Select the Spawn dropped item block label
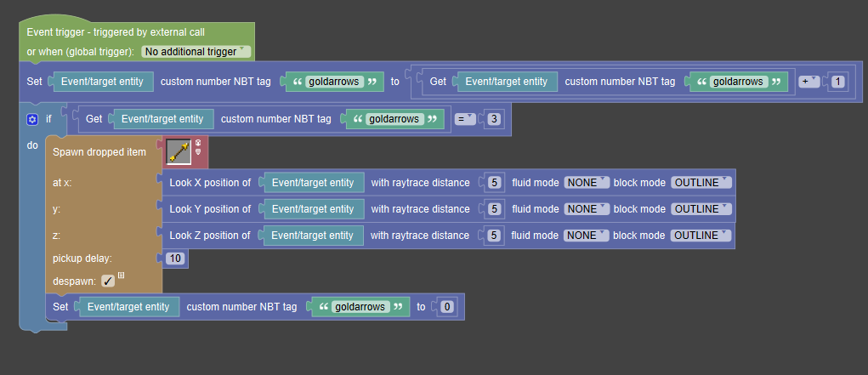The height and width of the screenshot is (375, 868). point(99,151)
